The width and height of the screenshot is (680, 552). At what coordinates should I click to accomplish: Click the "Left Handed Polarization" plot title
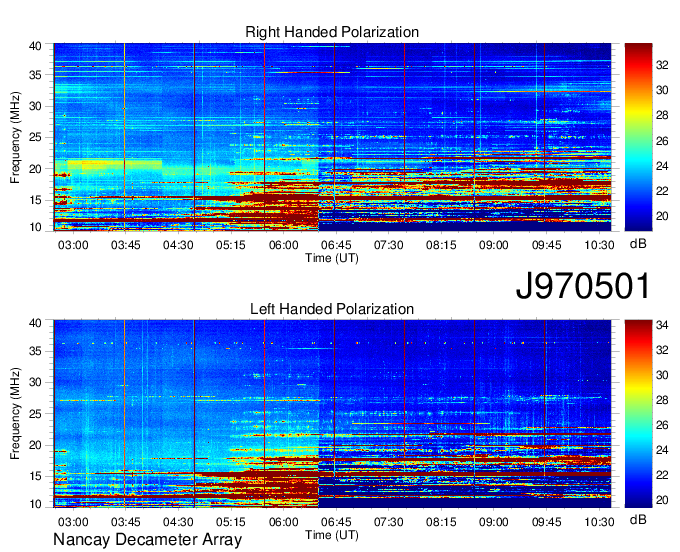(x=332, y=309)
